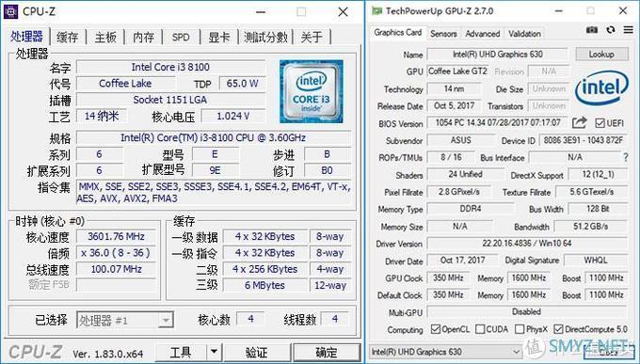Click the 规格 field showing i3-8100 CPU @ 3.60GHz
Screen dimensions: 640x364
(x=213, y=137)
